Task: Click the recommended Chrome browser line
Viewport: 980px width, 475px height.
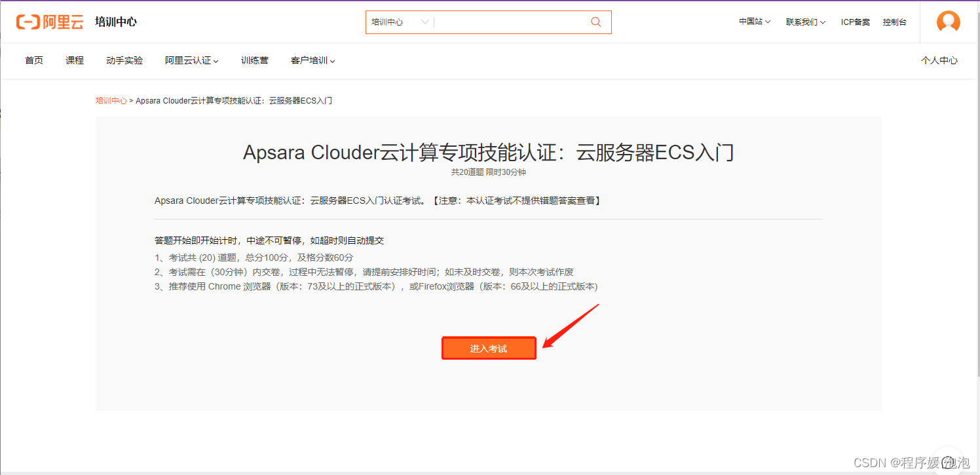Action: pos(376,286)
